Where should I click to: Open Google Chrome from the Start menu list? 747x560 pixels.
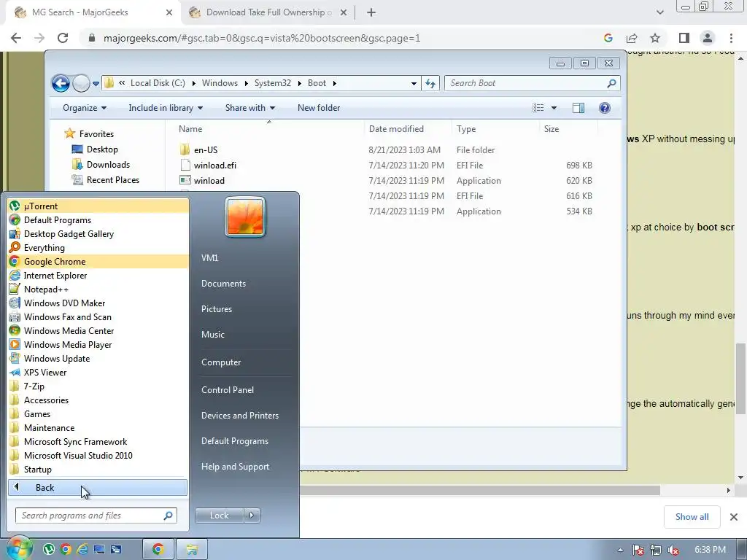tap(98, 262)
